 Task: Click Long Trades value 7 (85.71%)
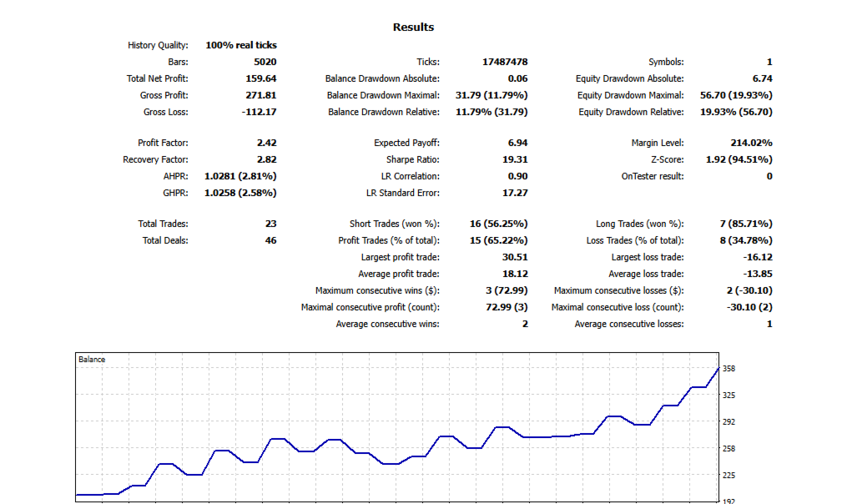[746, 224]
